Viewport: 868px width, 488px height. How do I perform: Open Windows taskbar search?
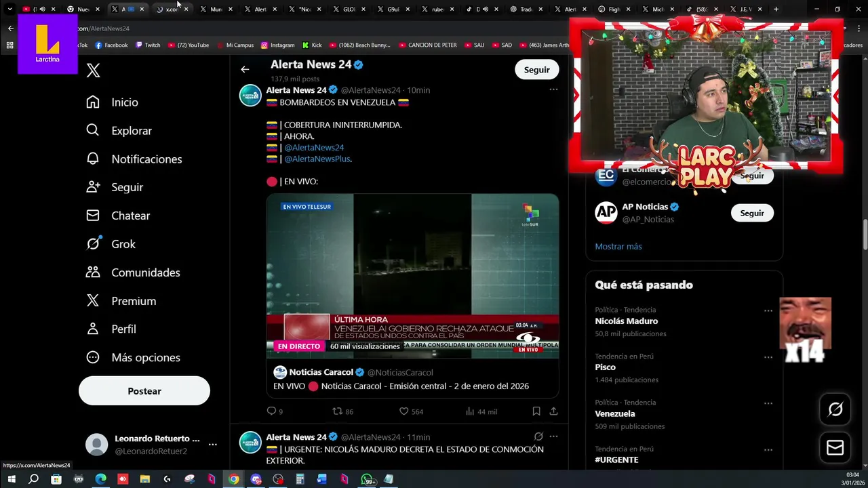(33, 479)
